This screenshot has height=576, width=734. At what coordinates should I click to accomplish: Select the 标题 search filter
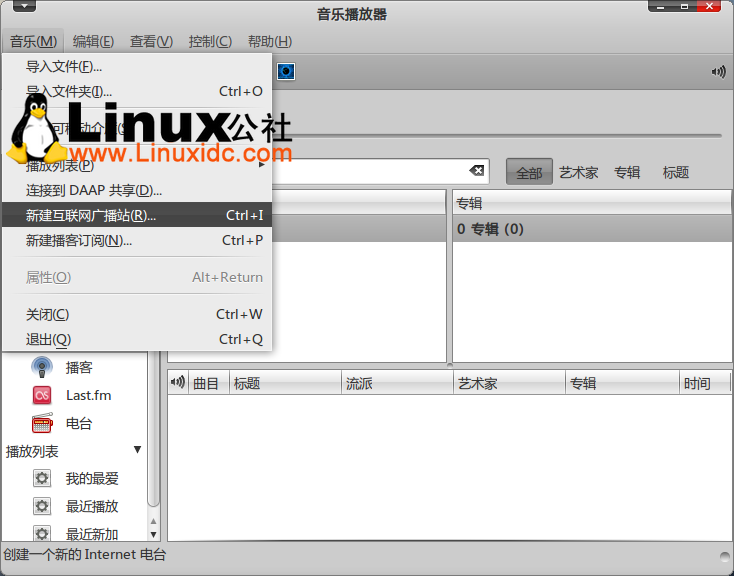click(x=675, y=173)
